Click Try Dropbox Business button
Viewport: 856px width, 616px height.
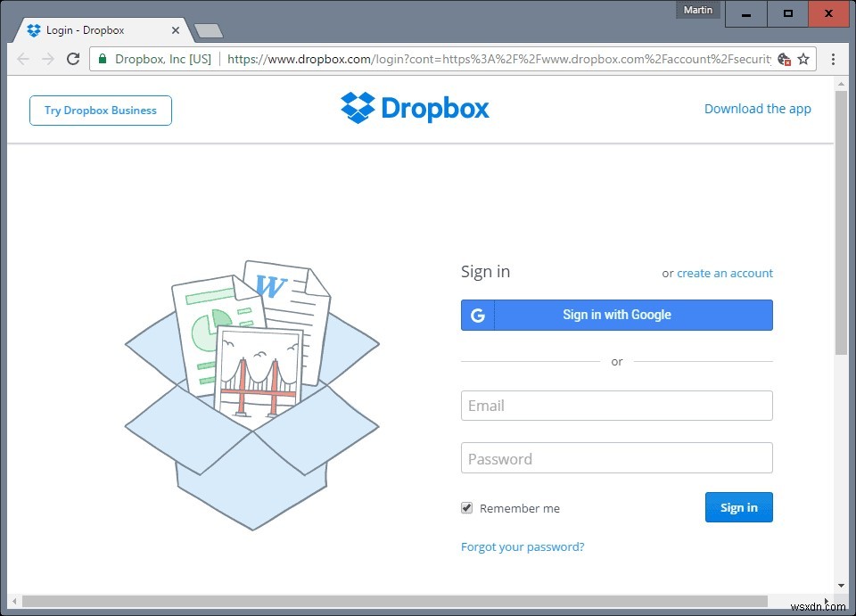[x=101, y=111]
